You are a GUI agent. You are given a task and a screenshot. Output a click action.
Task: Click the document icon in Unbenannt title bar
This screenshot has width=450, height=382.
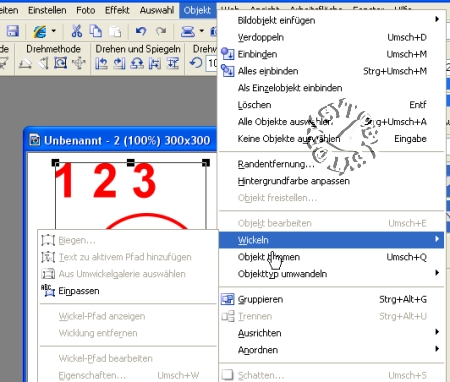34,140
